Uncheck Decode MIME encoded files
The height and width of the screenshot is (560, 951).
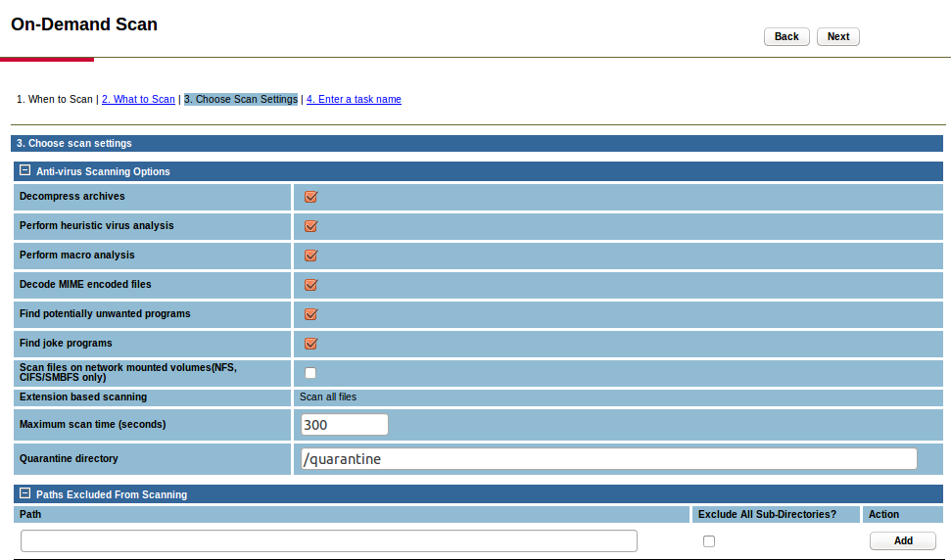(x=311, y=285)
